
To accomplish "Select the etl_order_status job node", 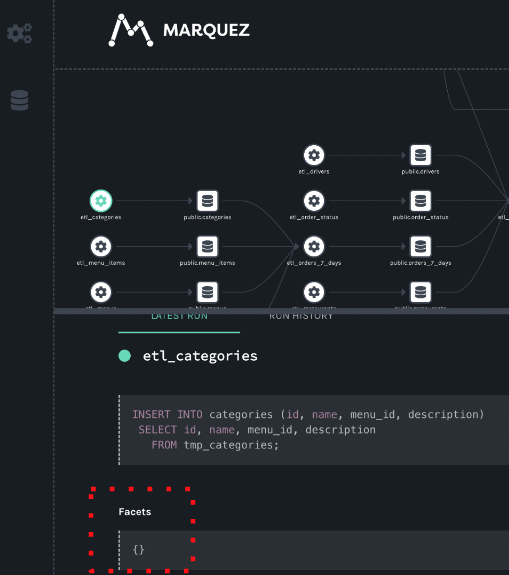I will point(314,201).
